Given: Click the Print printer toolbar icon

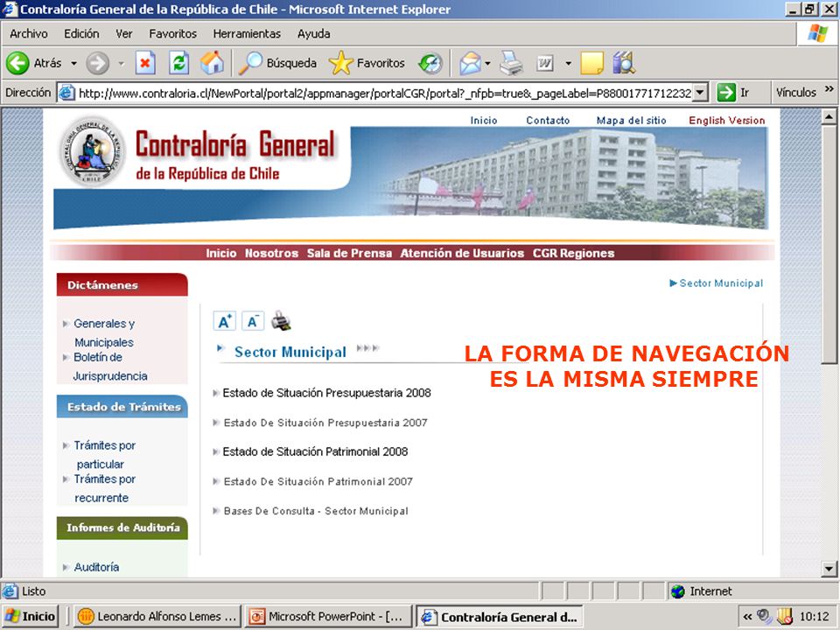Looking at the screenshot, I should coord(511,63).
